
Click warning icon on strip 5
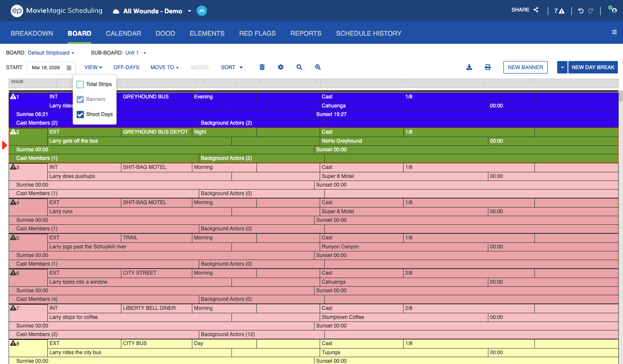[x=13, y=238]
